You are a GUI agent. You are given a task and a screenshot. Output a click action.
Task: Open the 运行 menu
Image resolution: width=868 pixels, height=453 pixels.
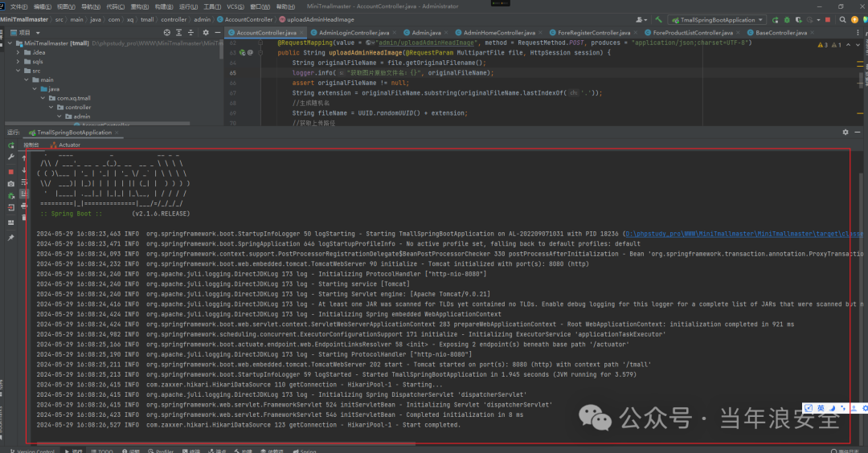pos(188,6)
